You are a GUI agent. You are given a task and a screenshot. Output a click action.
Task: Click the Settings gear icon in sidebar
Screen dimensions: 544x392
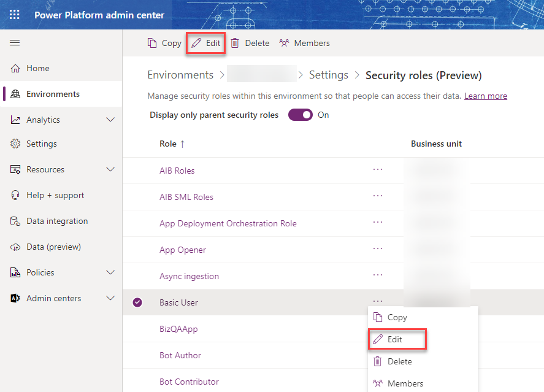[x=15, y=144]
